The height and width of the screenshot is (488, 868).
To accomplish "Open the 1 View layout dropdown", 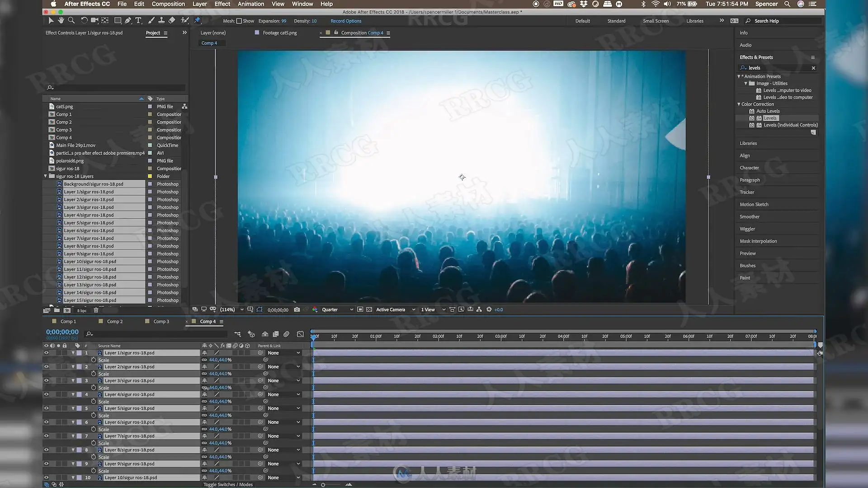I will click(x=433, y=310).
